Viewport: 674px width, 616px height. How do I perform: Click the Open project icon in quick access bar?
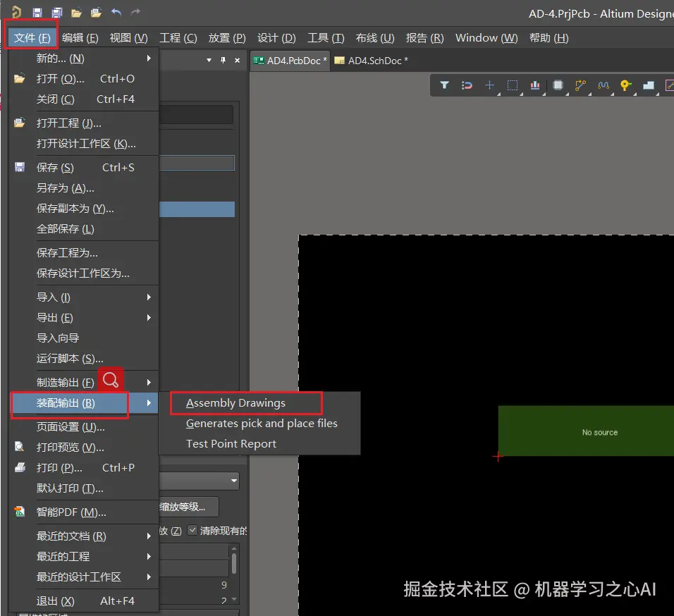click(96, 13)
